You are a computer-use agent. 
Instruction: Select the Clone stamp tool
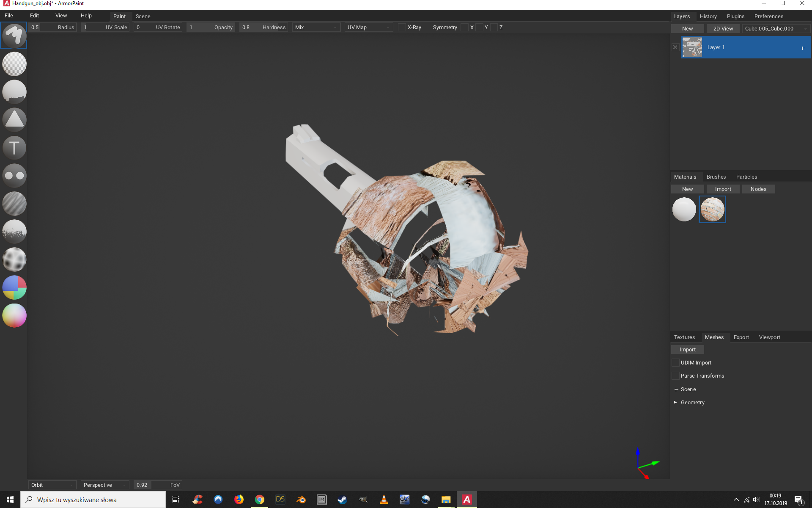click(x=14, y=176)
